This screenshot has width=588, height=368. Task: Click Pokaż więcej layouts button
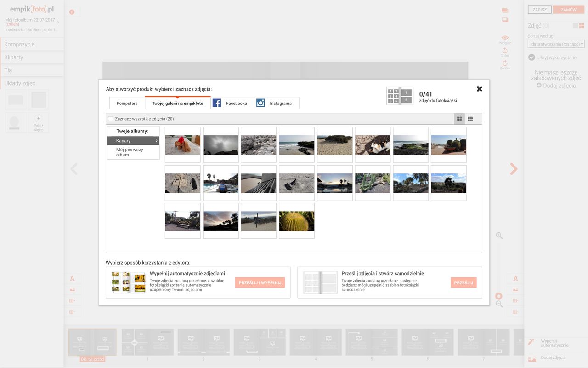(x=39, y=122)
